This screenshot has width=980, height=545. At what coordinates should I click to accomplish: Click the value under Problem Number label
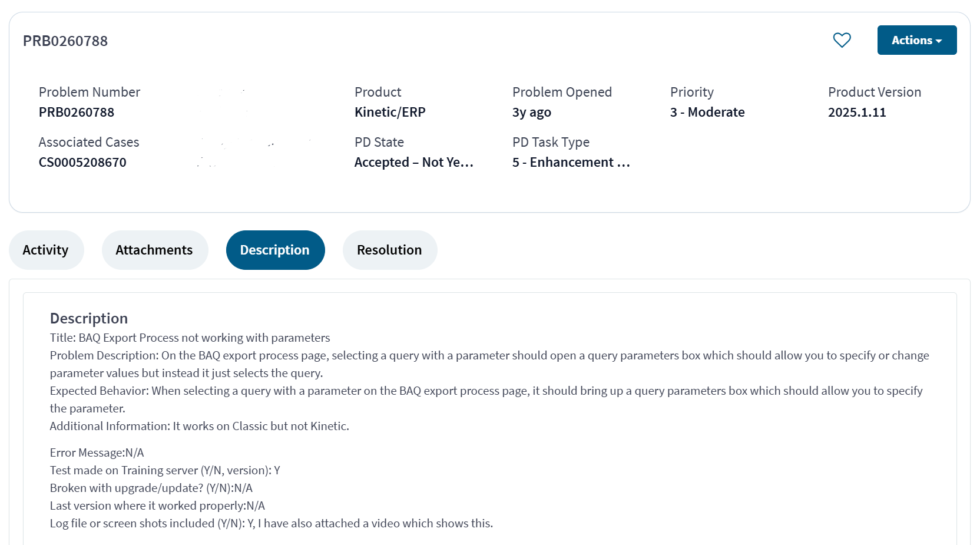[x=77, y=112]
